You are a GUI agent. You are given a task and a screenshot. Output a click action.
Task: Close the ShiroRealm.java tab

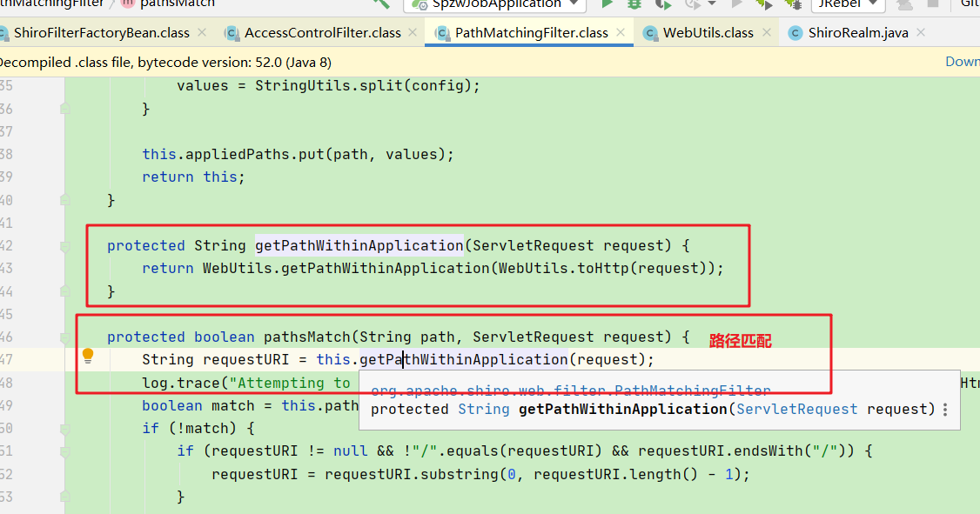(x=921, y=32)
